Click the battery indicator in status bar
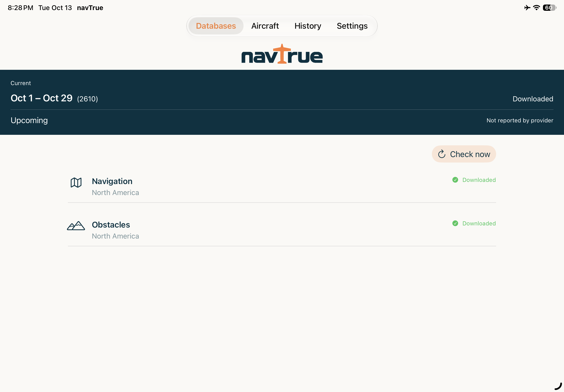 point(549,8)
